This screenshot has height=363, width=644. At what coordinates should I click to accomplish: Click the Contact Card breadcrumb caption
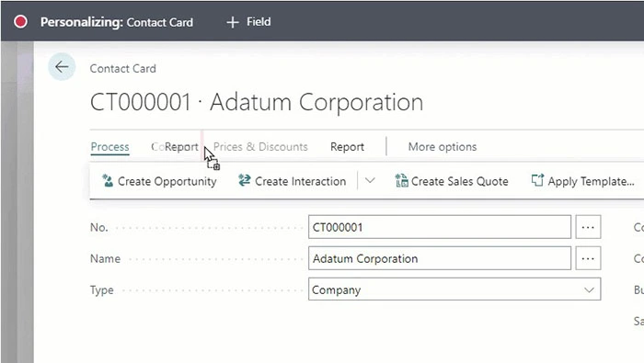(122, 69)
